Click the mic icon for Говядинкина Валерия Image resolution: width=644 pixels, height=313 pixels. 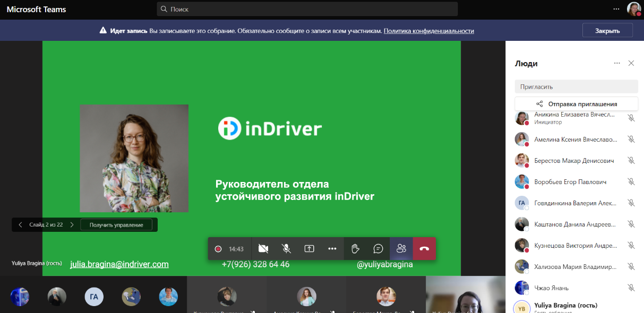tap(631, 203)
